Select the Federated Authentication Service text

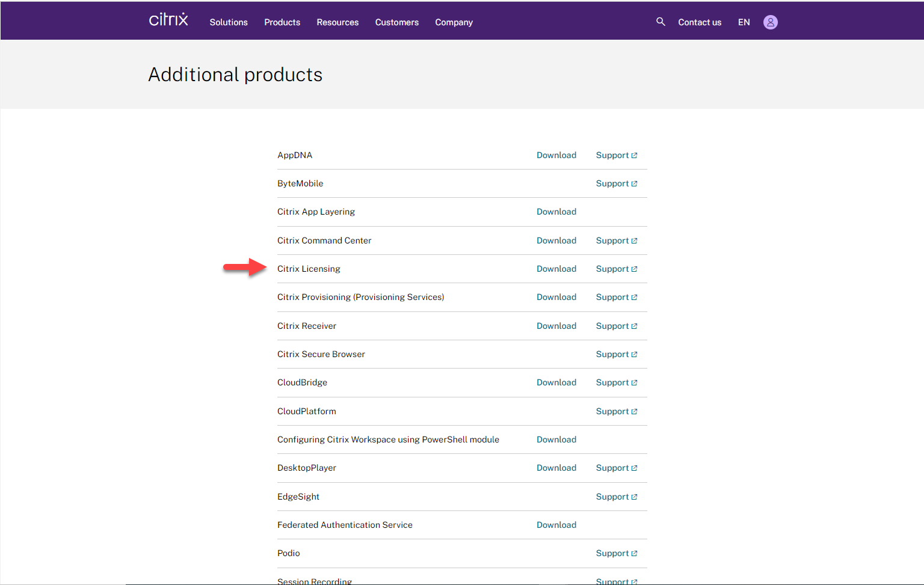pos(345,525)
